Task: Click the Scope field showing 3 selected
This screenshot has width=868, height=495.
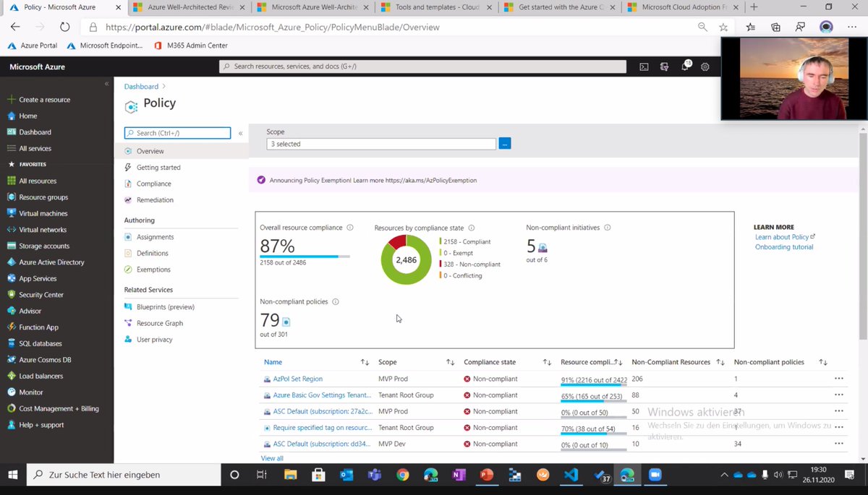Action: click(x=381, y=144)
